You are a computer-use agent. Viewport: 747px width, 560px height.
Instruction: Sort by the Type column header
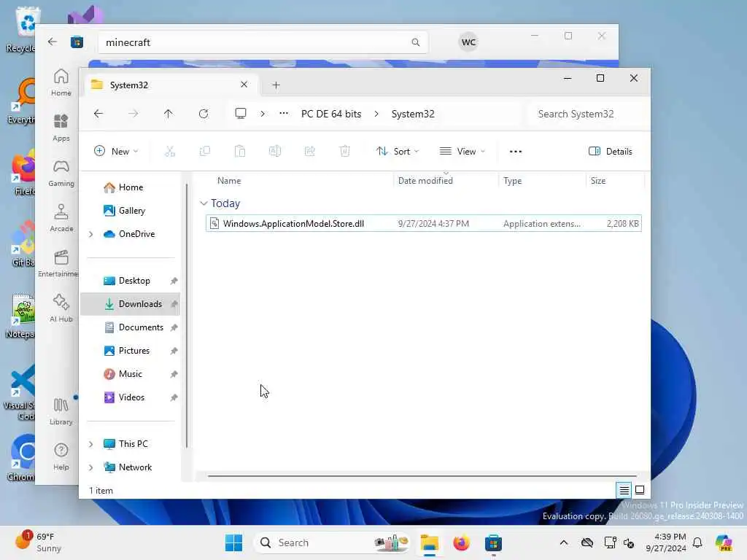click(513, 181)
